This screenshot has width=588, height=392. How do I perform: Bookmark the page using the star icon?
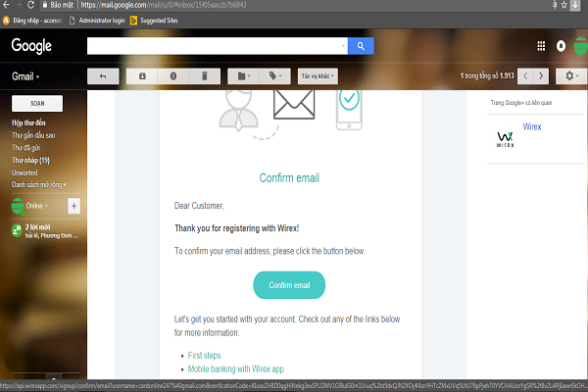(564, 5)
